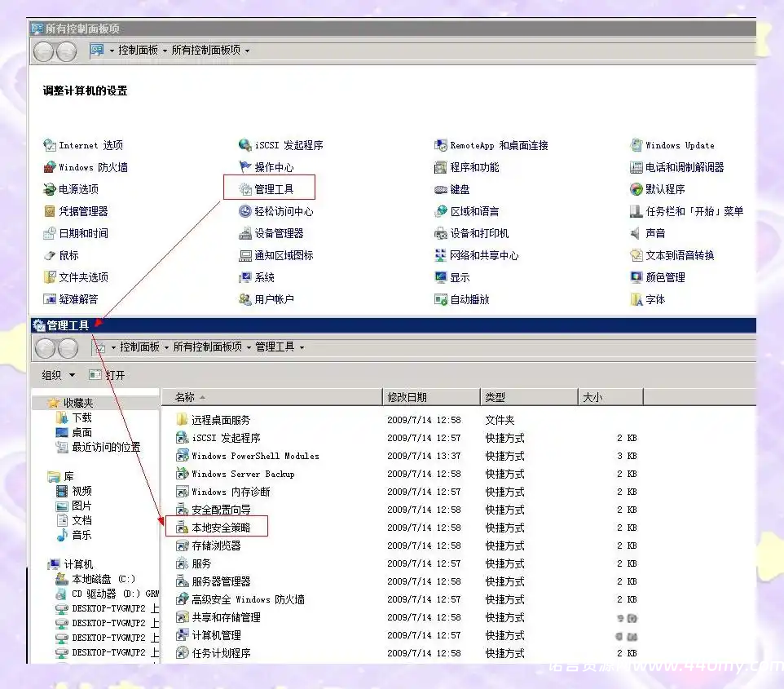This screenshot has height=689, width=784.
Task: Open the 系统 icon
Action: [x=245, y=278]
